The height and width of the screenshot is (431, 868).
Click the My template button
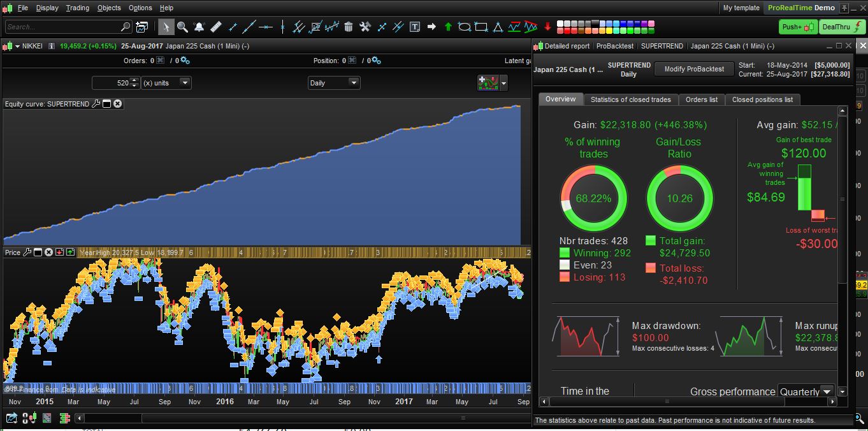click(x=741, y=8)
